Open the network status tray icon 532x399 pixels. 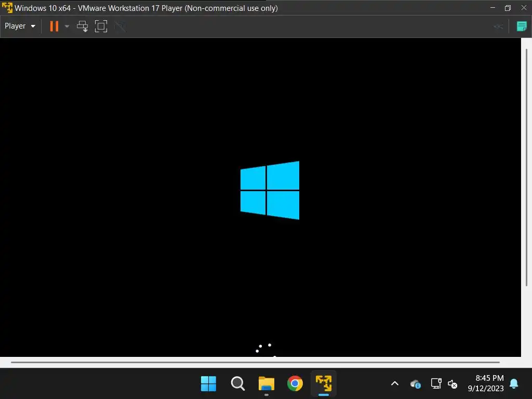pos(436,384)
